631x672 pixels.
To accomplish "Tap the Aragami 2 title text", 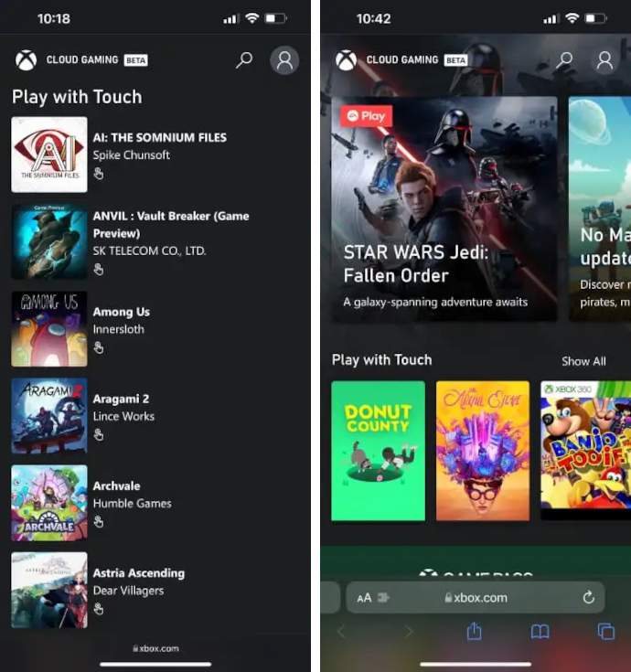I will tap(121, 399).
